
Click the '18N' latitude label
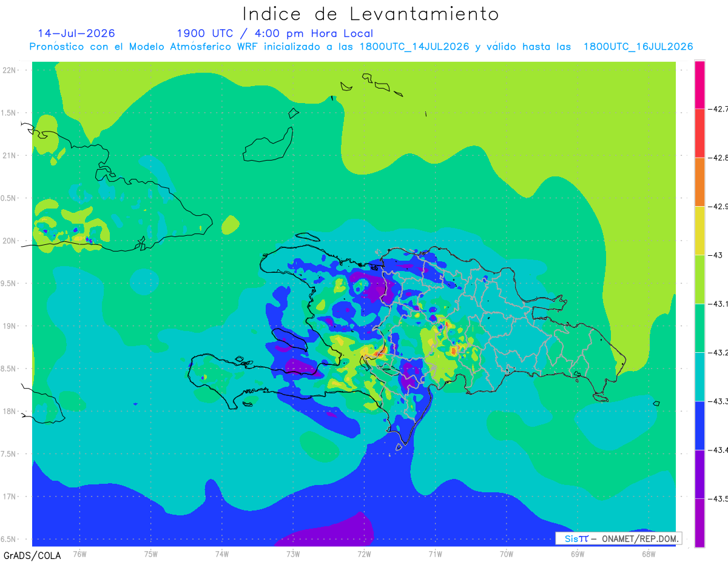pos(10,411)
